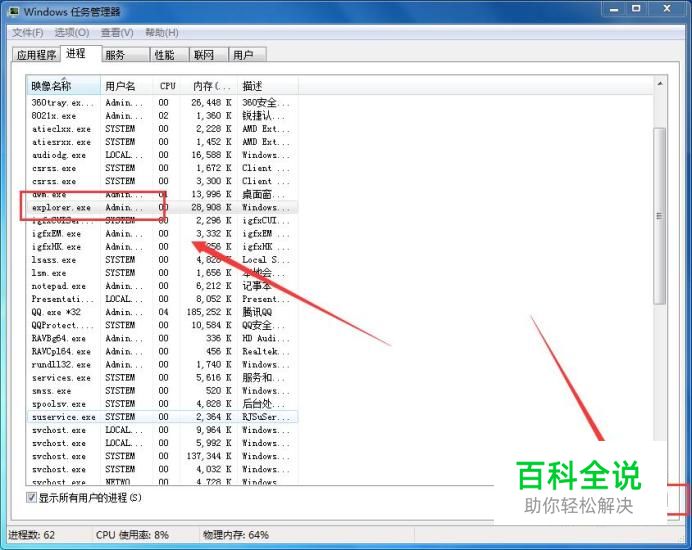Click CPU 使用率: 8% in status bar
The image size is (692, 550).
132,535
